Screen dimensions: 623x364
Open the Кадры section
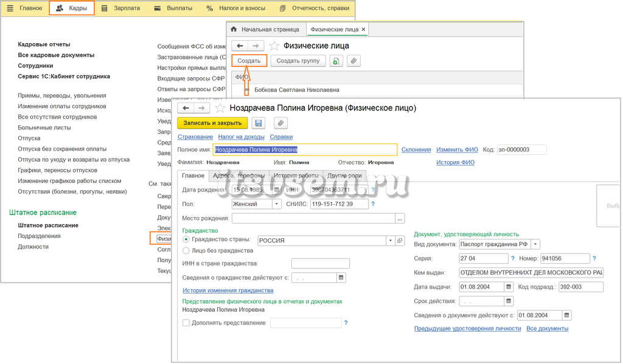[x=72, y=8]
